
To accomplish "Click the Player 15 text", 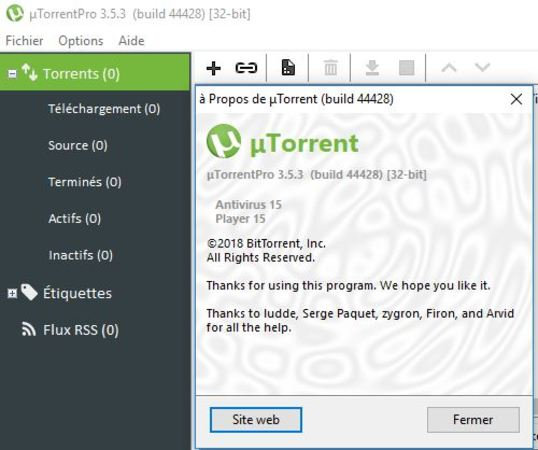I will coord(240,219).
